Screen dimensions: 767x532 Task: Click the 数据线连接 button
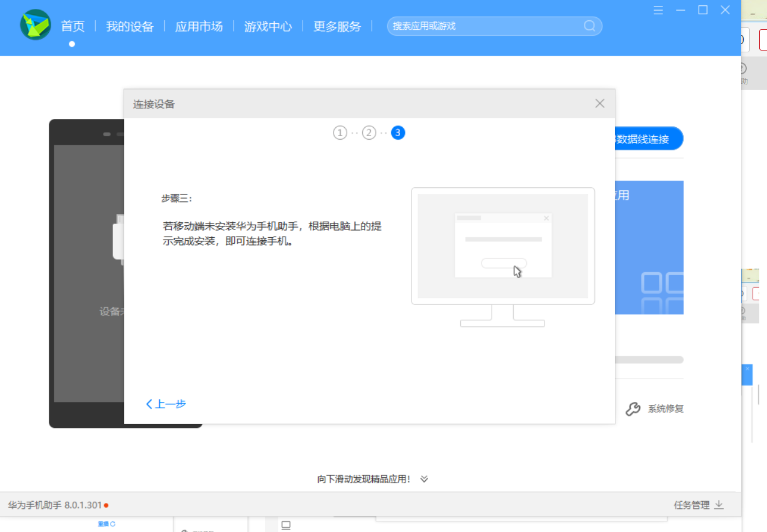(x=649, y=139)
